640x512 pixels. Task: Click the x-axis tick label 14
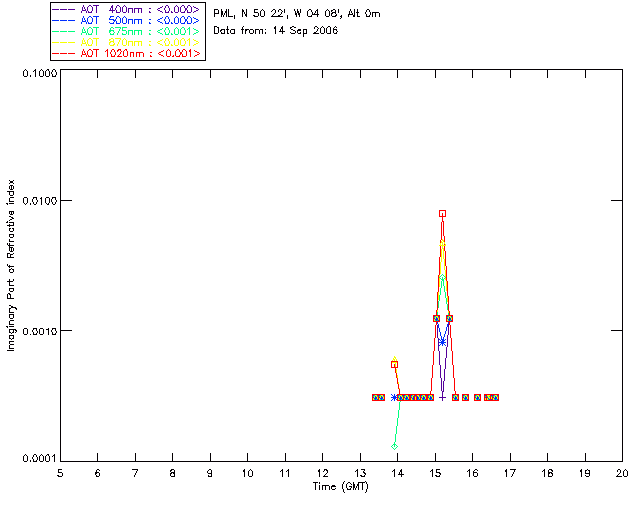pos(398,474)
